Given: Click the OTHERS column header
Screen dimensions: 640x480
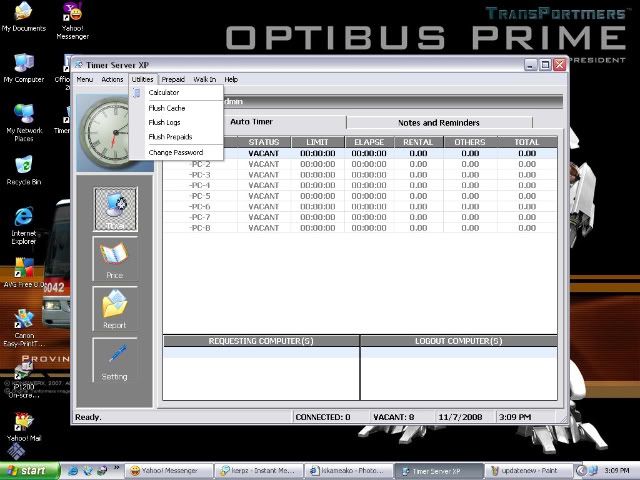Looking at the screenshot, I should [x=470, y=142].
